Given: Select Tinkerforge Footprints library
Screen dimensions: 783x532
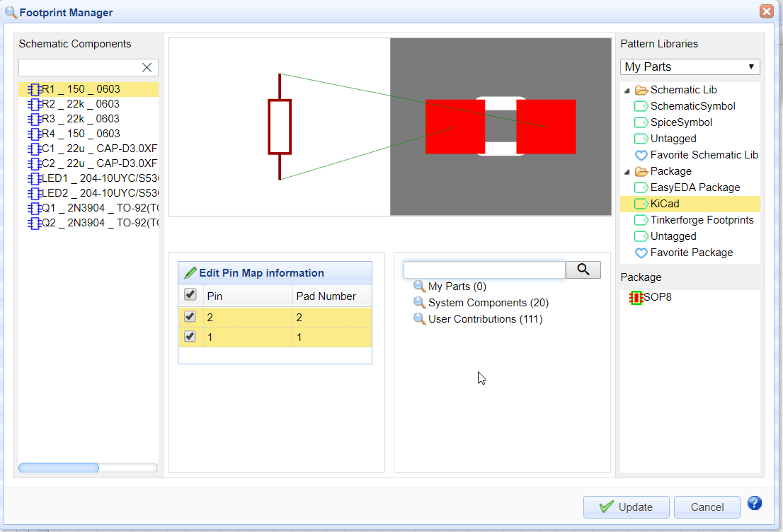Looking at the screenshot, I should click(702, 220).
